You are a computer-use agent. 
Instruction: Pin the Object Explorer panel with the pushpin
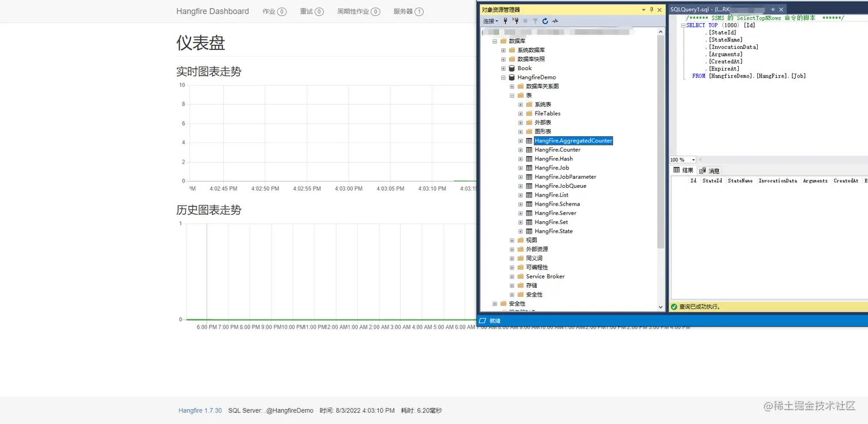point(652,10)
